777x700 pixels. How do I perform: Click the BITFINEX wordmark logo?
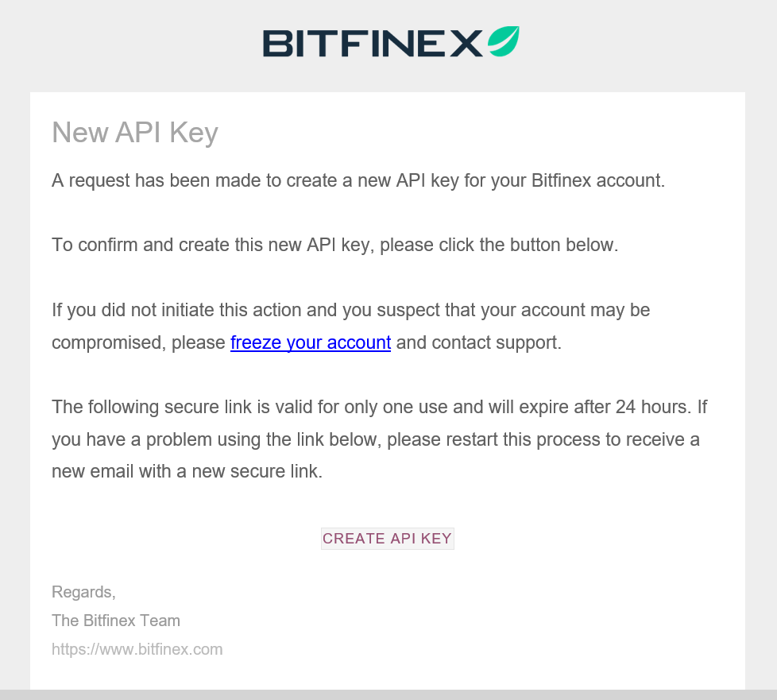click(373, 43)
